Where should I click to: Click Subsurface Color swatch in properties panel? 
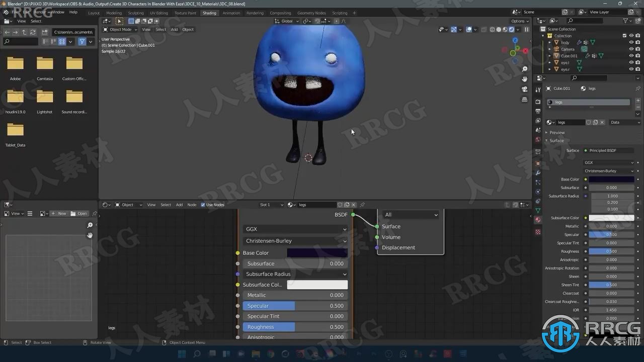tap(611, 218)
